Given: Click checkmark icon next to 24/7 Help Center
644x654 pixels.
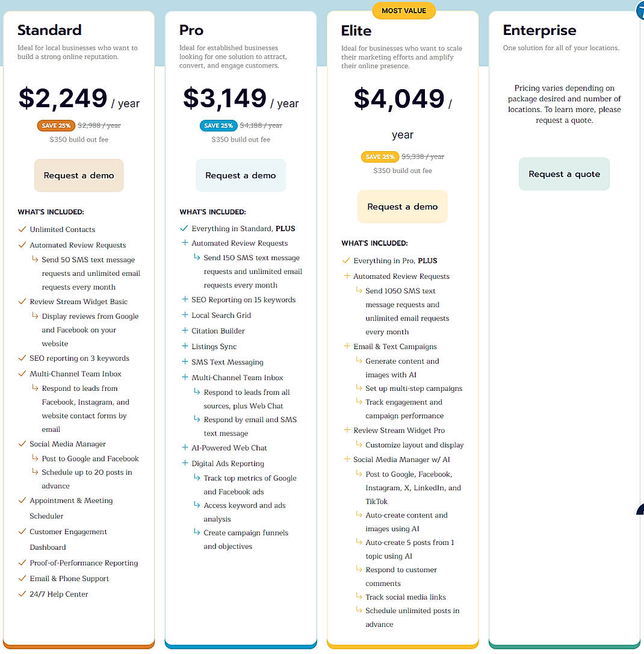Looking at the screenshot, I should (x=22, y=594).
